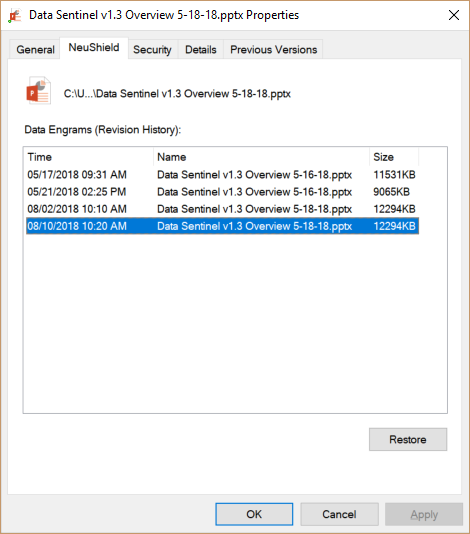
Task: Click the 9065KB size entry
Action: (391, 192)
